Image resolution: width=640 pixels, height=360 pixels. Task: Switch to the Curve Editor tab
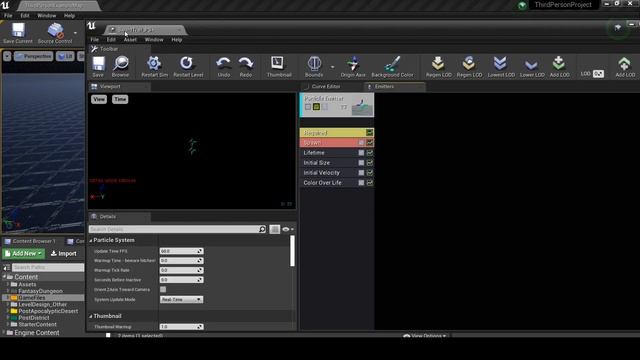pyautogui.click(x=325, y=87)
